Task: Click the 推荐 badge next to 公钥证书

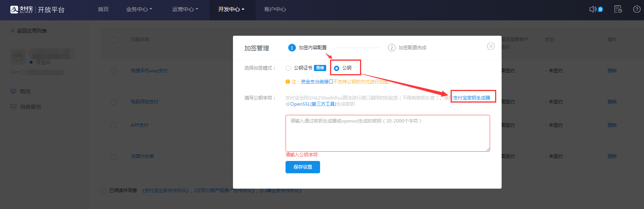Action: pos(320,68)
